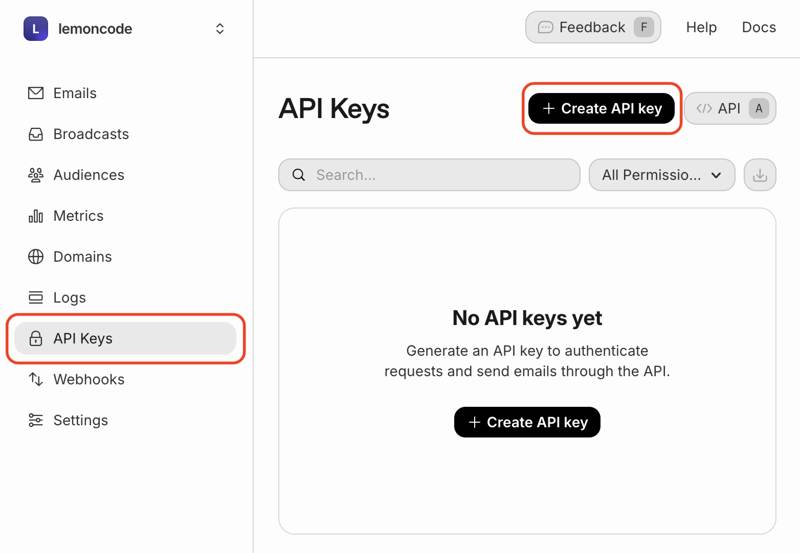Screen dimensions: 800x553
Task: Focus the Search input field
Action: (440, 175)
